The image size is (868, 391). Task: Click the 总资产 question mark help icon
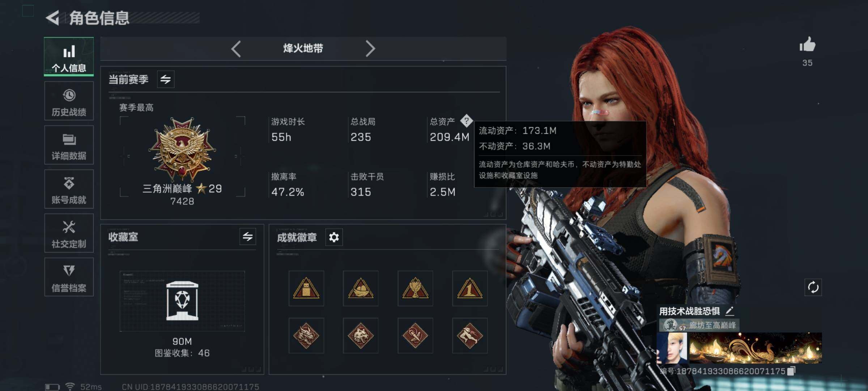(466, 121)
